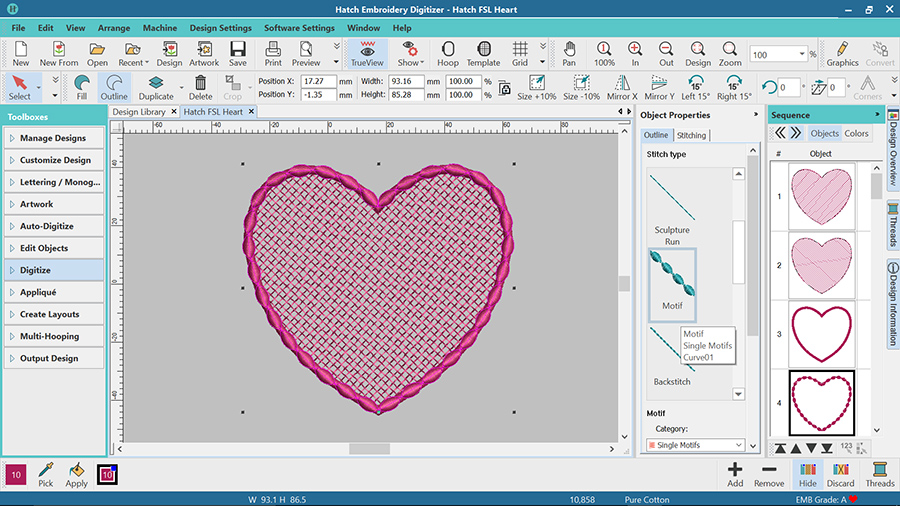Viewport: 900px width, 506px height.
Task: Click the Pan tool icon
Action: [569, 54]
